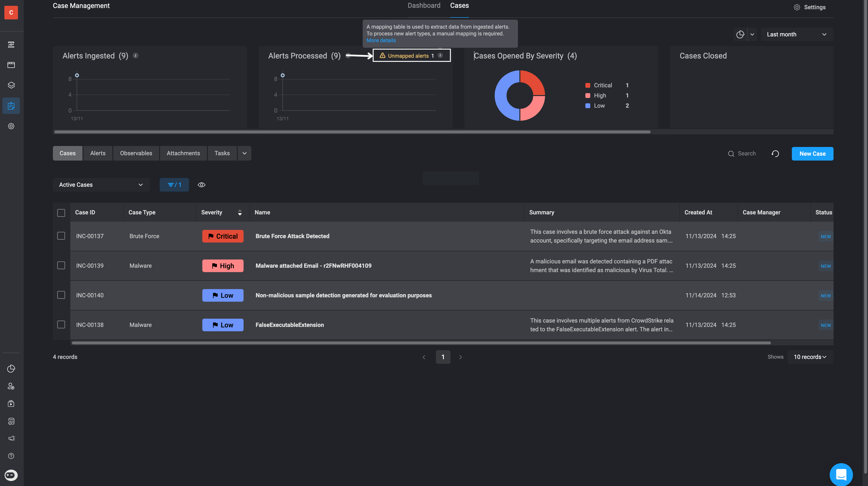Click the New Case button
868x486 pixels.
point(812,154)
